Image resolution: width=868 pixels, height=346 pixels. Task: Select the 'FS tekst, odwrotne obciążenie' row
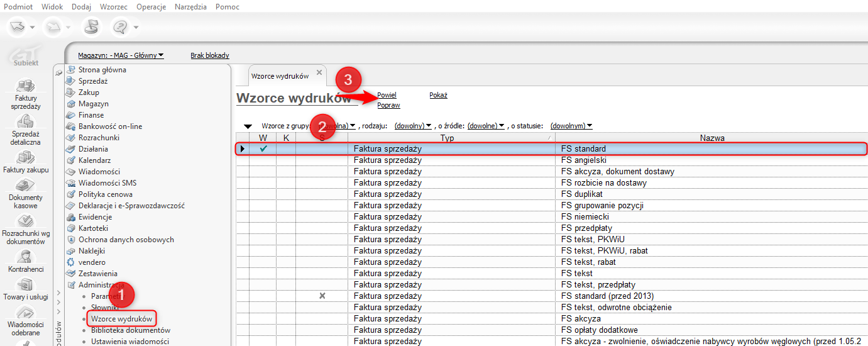coord(552,308)
